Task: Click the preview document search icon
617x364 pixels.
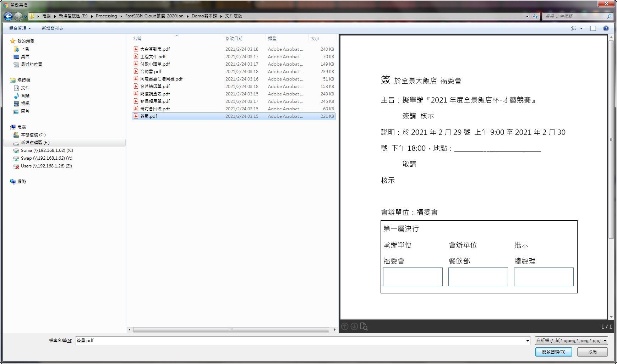Action: click(x=364, y=326)
